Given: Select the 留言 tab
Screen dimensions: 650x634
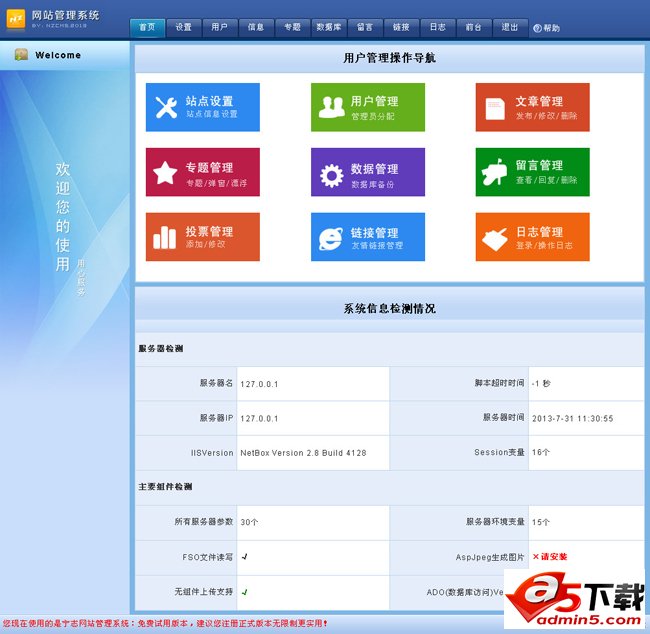Looking at the screenshot, I should (365, 27).
